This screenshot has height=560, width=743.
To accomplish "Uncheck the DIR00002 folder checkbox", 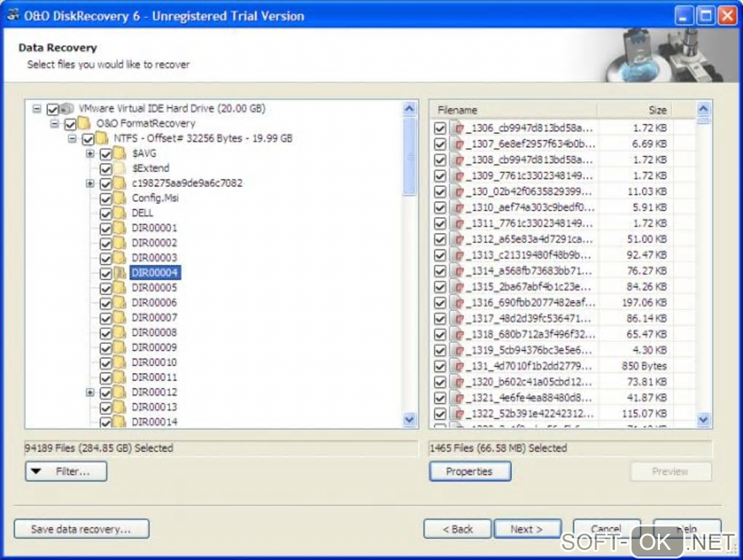I will click(x=106, y=243).
